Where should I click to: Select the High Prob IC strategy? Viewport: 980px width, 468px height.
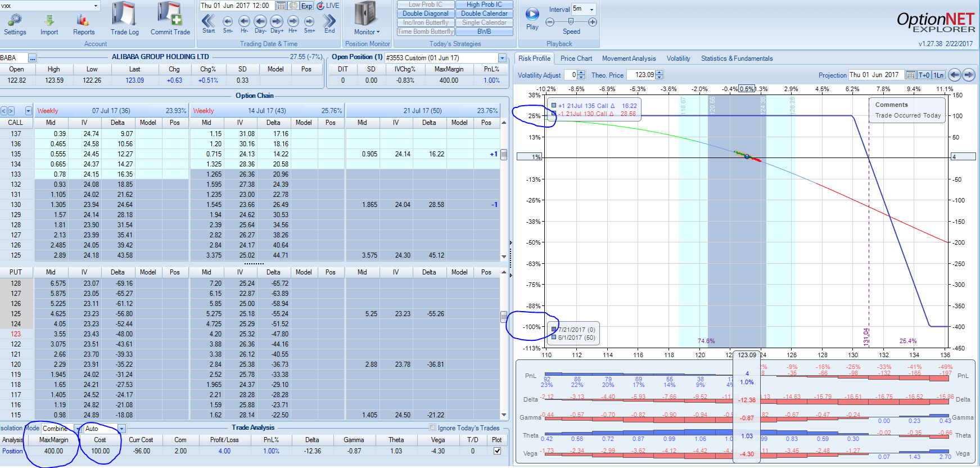click(484, 4)
